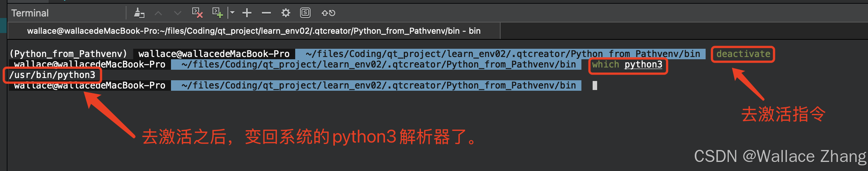Toggle keyboard shortcut lock S icon

tap(305, 13)
